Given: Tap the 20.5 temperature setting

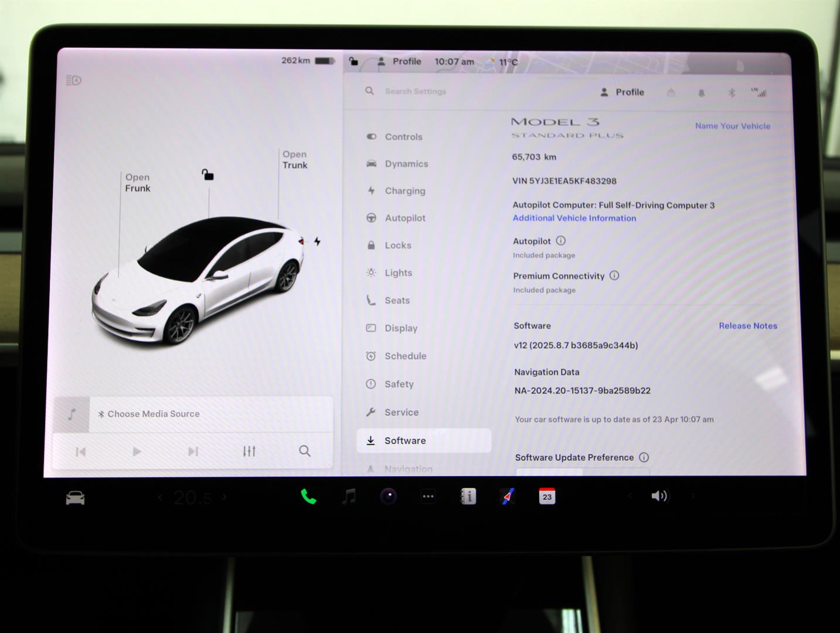Looking at the screenshot, I should 192,498.
